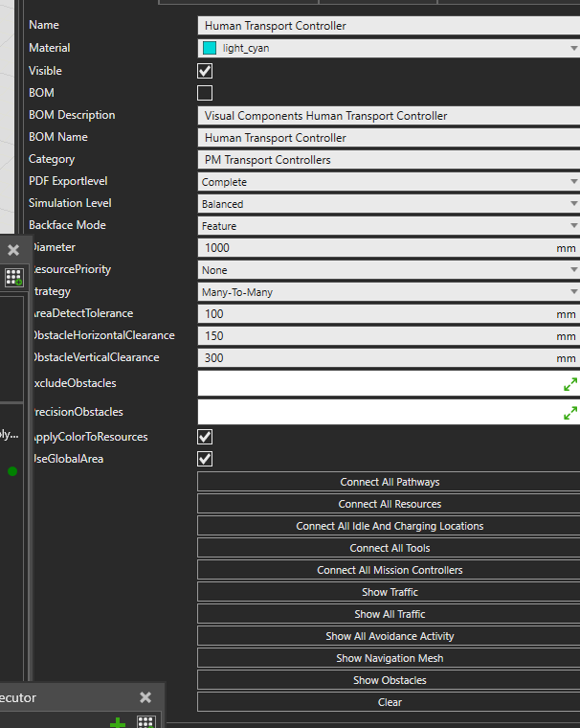Screen dimensions: 580x728
Task: Click the Clear button
Action: tap(389, 702)
